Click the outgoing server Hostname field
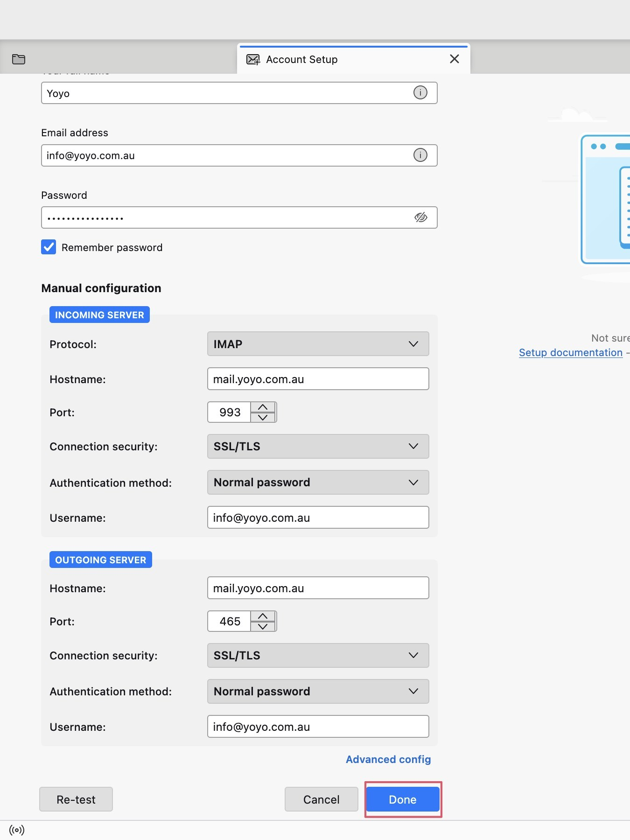Screen dimensions: 630x840 click(318, 588)
